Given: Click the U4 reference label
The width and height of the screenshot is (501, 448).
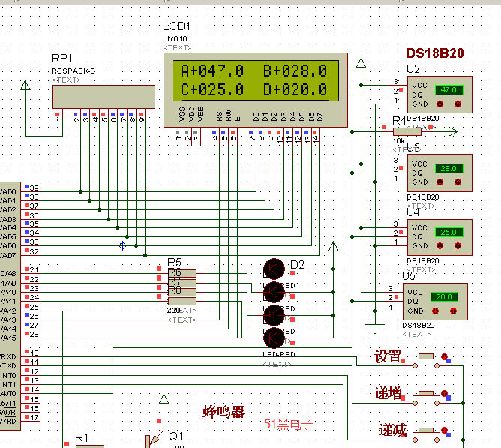Looking at the screenshot, I should click(413, 212).
